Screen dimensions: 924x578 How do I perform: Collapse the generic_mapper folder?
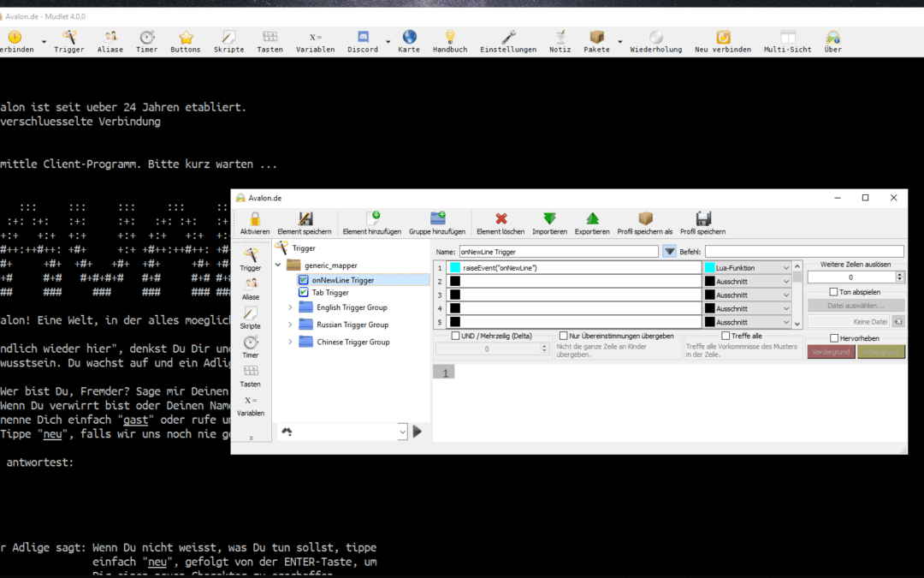[278, 265]
